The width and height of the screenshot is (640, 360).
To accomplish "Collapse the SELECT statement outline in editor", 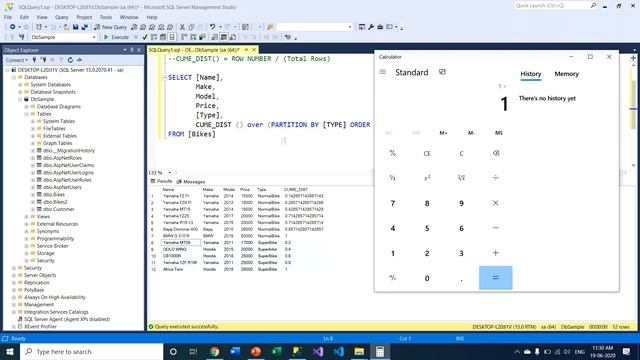I will tap(164, 77).
